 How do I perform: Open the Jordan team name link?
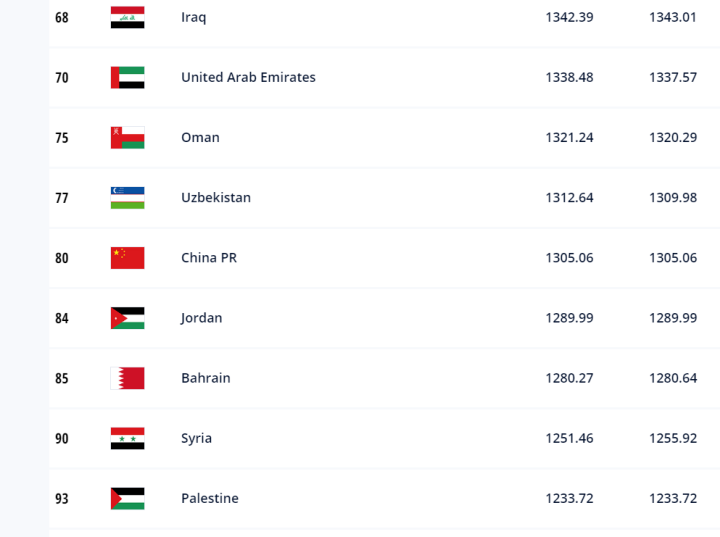[x=202, y=318]
